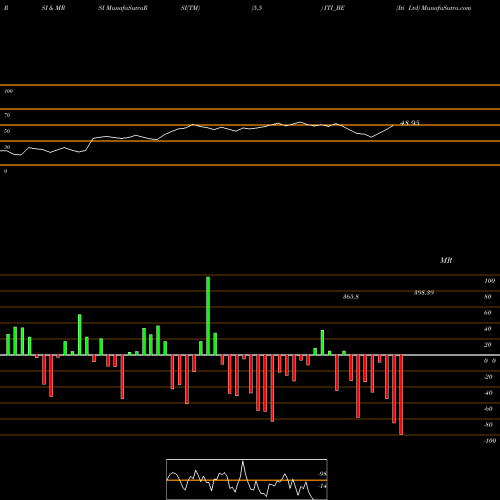Screen dimensions: 500x500
Task: Click the RSI value label 48.95
Action: coord(410,123)
